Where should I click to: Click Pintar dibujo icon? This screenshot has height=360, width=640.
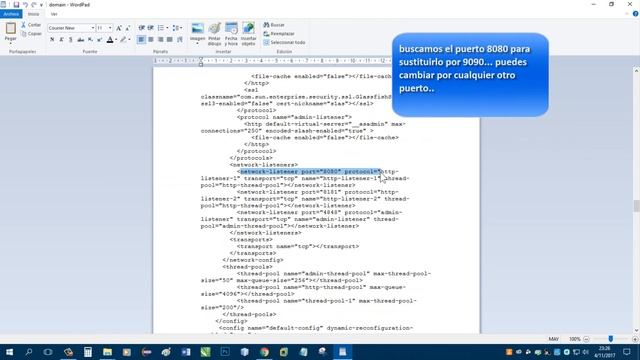(214, 29)
